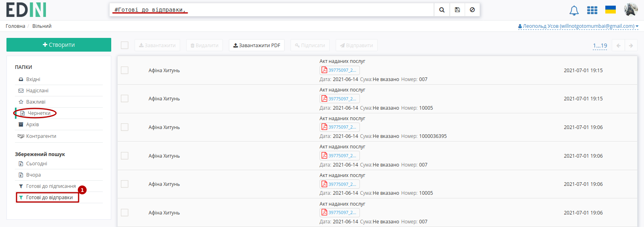
Task: Check the document with number 1000036395
Action: (125, 127)
